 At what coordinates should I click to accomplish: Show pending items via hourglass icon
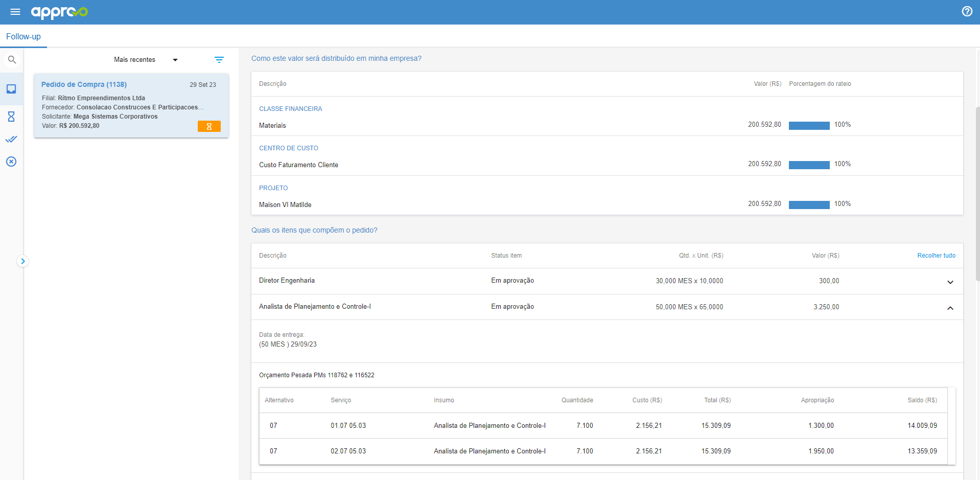(11, 117)
